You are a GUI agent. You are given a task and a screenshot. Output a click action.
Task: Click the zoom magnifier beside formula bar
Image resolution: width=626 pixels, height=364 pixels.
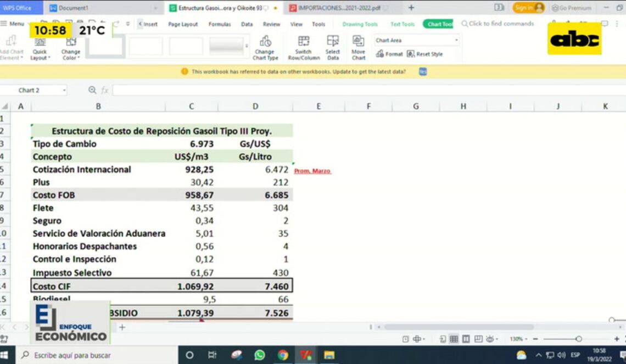(x=92, y=90)
